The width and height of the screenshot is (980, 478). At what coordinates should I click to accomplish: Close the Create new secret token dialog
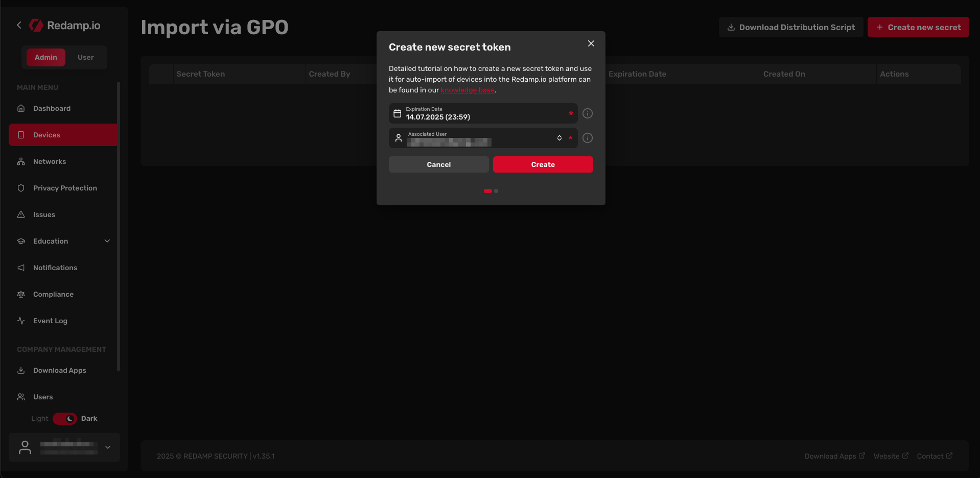[x=591, y=43]
